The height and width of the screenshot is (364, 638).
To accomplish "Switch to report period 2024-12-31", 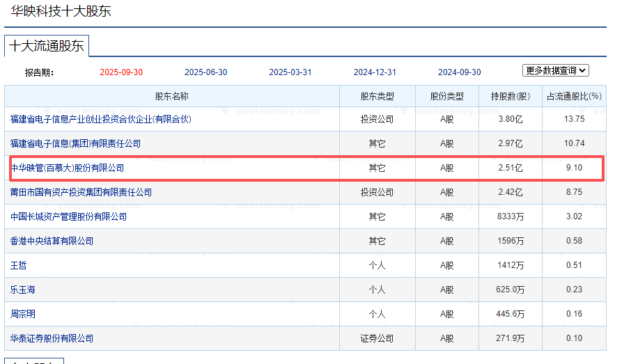I will point(375,72).
